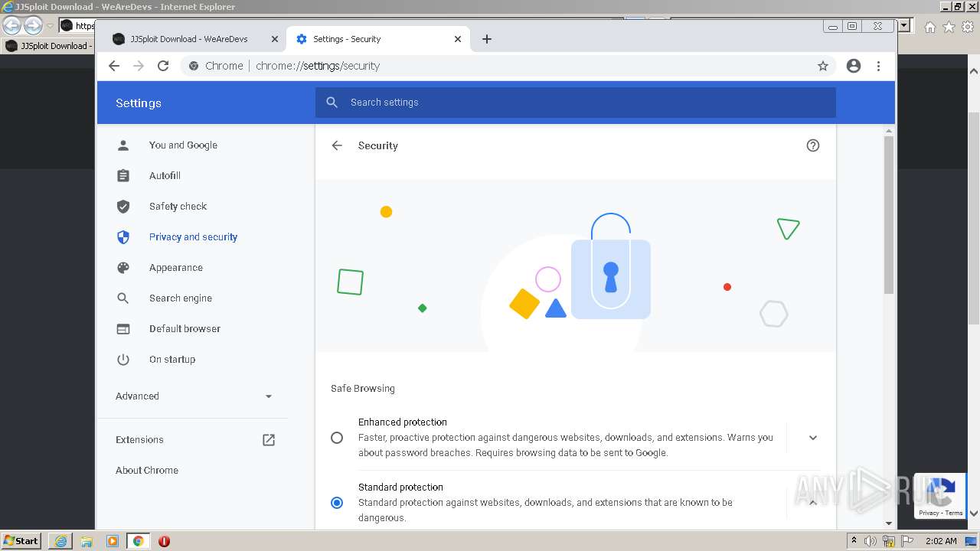Open About Chrome page
This screenshot has width=980, height=551.
(x=147, y=471)
